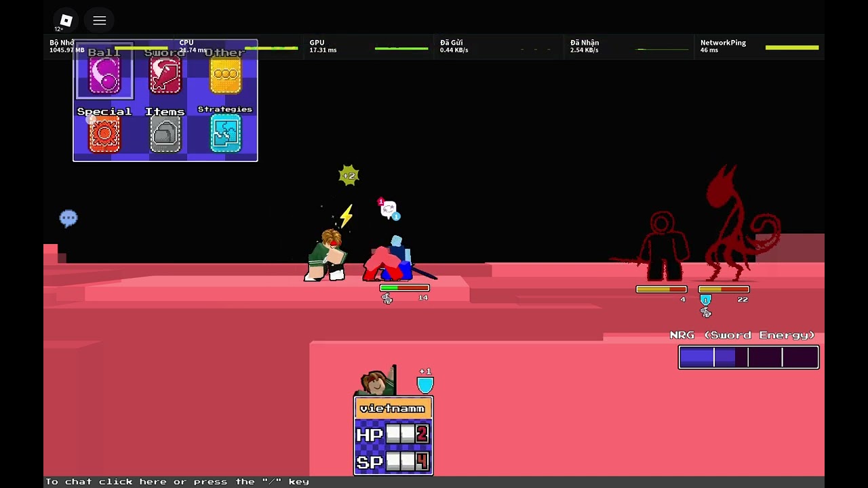
Task: Click the GPU performance graph bar
Action: [x=401, y=48]
